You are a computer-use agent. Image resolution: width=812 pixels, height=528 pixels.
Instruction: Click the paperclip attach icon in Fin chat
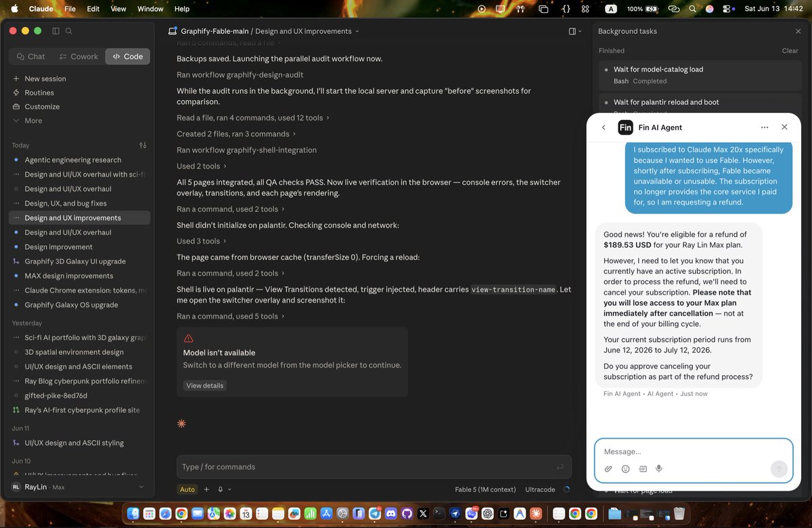608,468
